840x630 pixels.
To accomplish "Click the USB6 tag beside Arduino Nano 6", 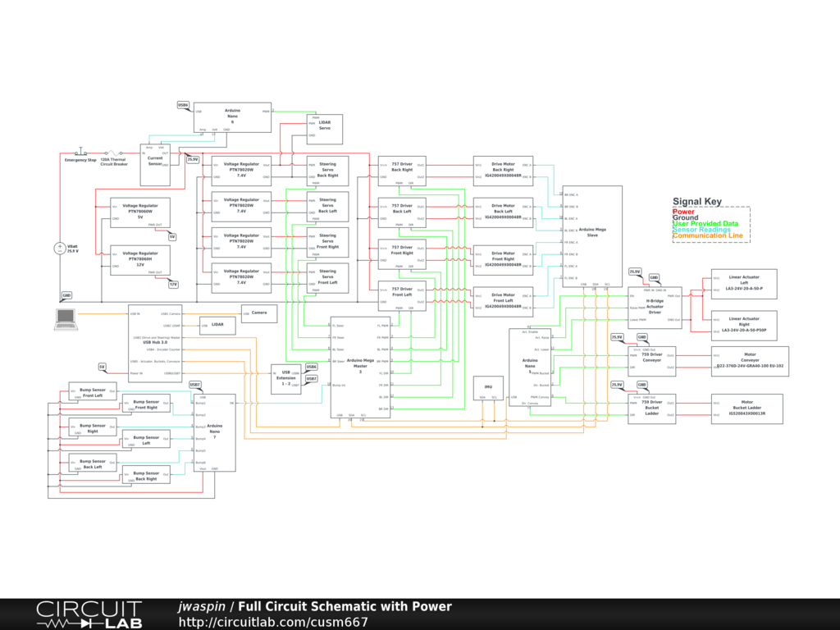I will pos(184,106).
